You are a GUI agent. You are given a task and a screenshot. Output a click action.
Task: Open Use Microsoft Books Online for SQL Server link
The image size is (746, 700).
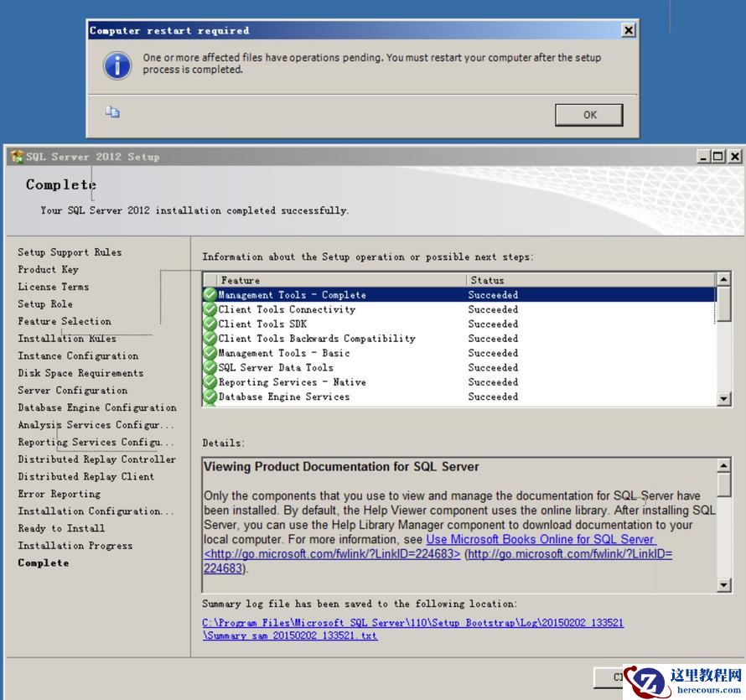click(541, 539)
